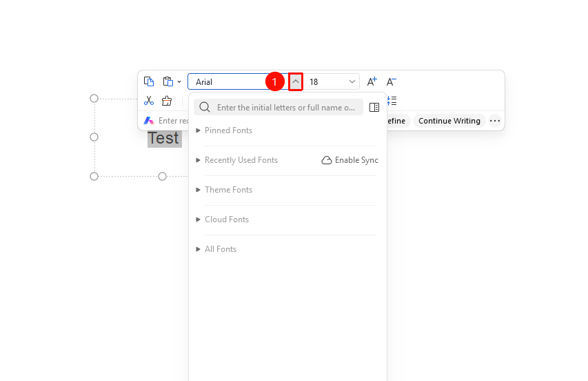Decrease font size with A- icon
The width and height of the screenshot is (588, 381).
[391, 81]
